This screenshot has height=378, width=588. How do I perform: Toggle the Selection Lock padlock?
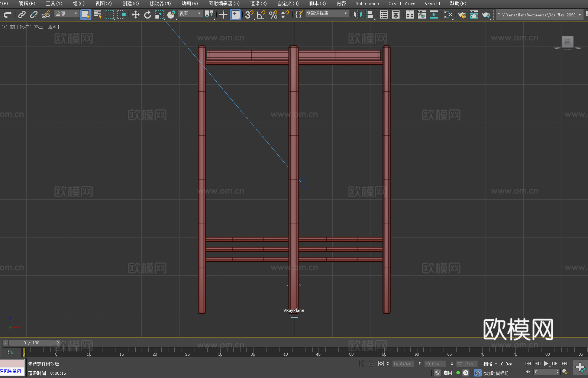[371, 364]
